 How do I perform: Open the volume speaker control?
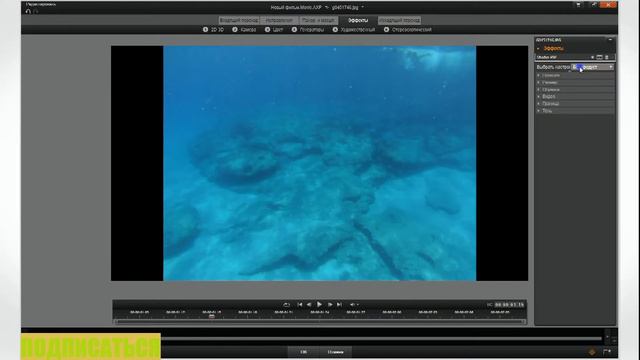point(353,304)
